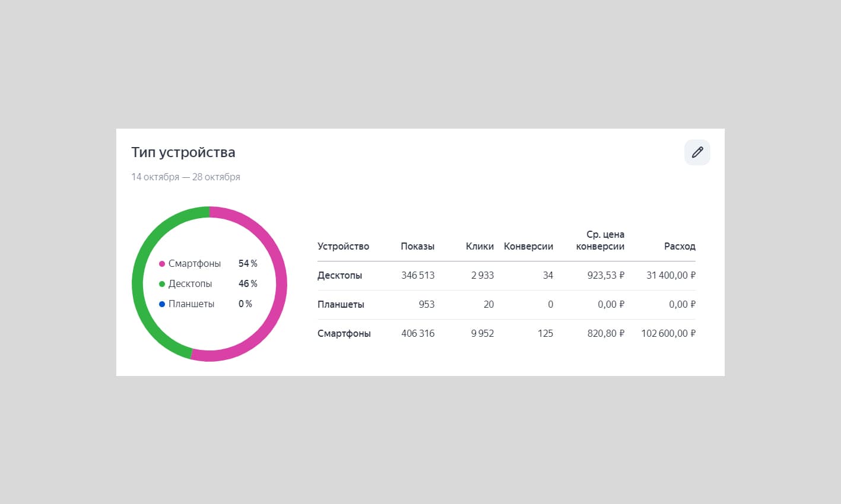Image resolution: width=841 pixels, height=504 pixels.
Task: Click the Тип устройства widget title
Action: tap(183, 152)
